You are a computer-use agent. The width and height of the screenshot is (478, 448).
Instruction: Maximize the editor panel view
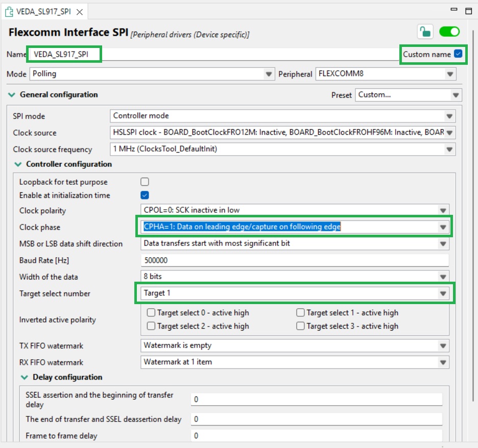pyautogui.click(x=468, y=10)
